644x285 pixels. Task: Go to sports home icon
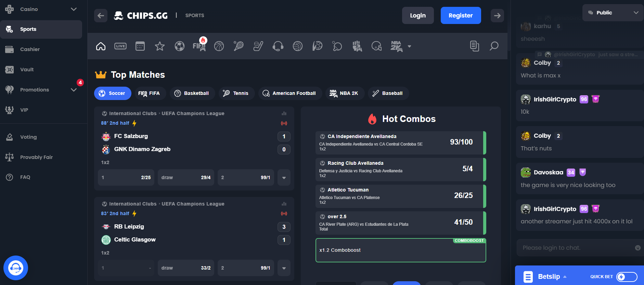tap(101, 46)
